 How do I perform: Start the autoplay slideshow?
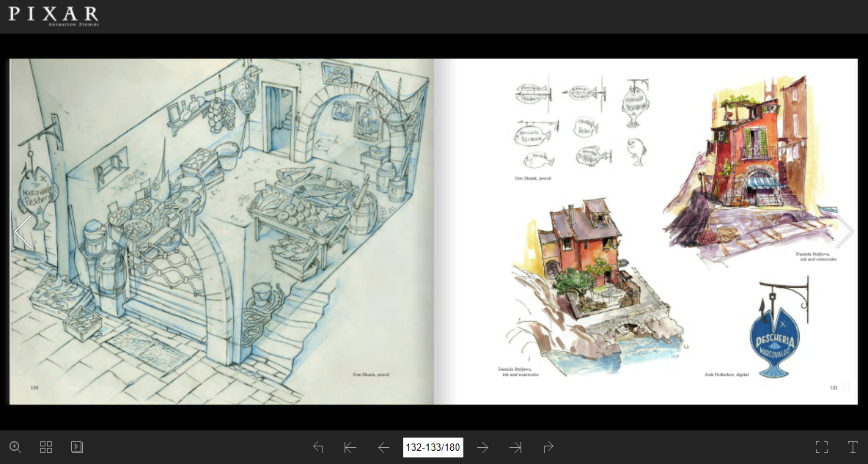click(77, 447)
